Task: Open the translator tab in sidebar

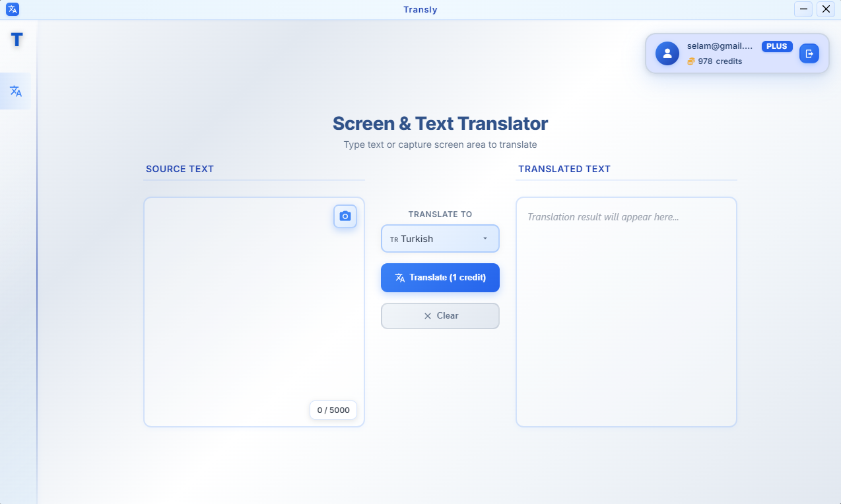Action: pyautogui.click(x=16, y=91)
